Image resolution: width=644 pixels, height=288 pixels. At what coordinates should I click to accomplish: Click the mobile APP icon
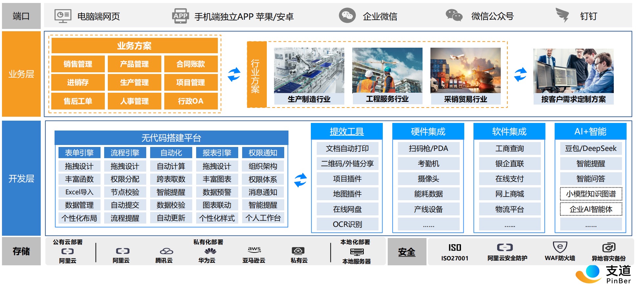click(x=180, y=16)
